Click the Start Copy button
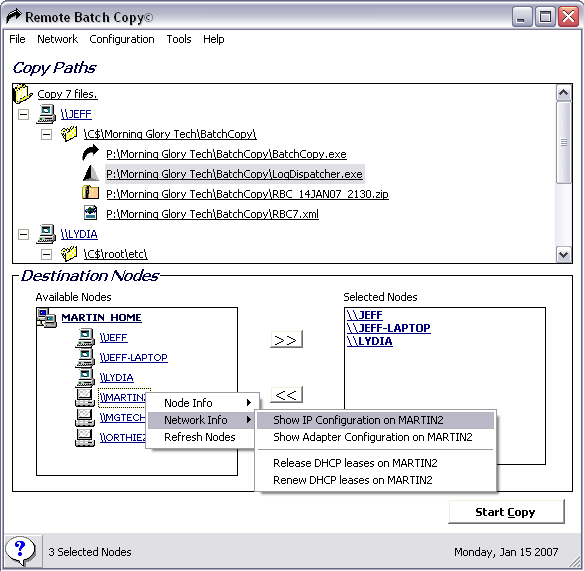Image resolution: width=584 pixels, height=571 pixels. click(506, 512)
